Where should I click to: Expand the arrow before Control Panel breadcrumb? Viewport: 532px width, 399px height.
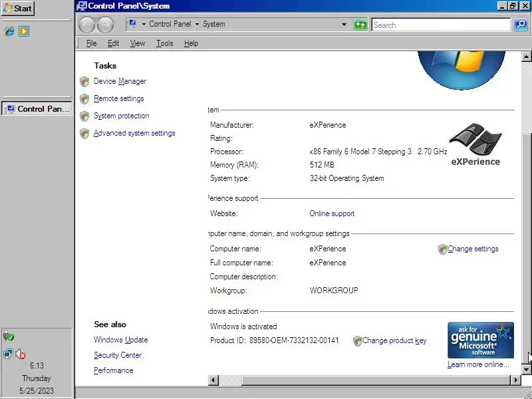coord(144,24)
